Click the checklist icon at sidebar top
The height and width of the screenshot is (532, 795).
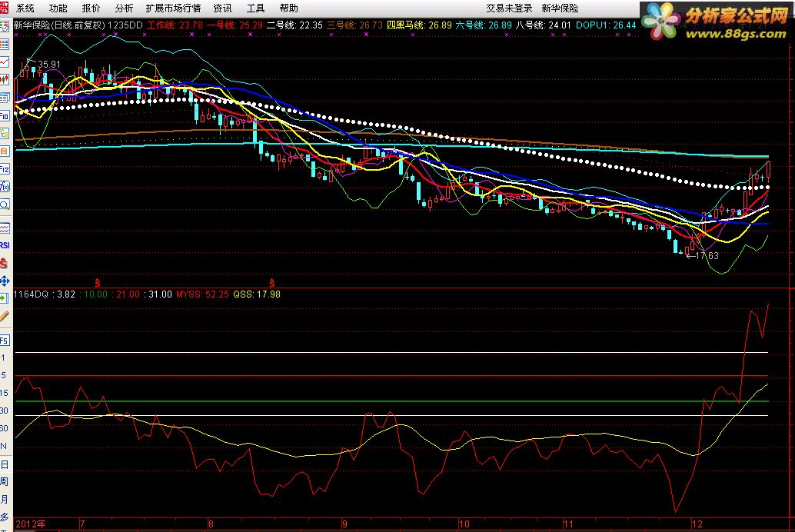pyautogui.click(x=5, y=26)
